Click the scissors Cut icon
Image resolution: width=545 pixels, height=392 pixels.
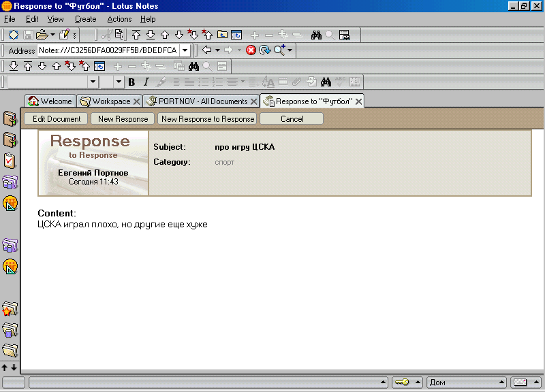pos(107,35)
